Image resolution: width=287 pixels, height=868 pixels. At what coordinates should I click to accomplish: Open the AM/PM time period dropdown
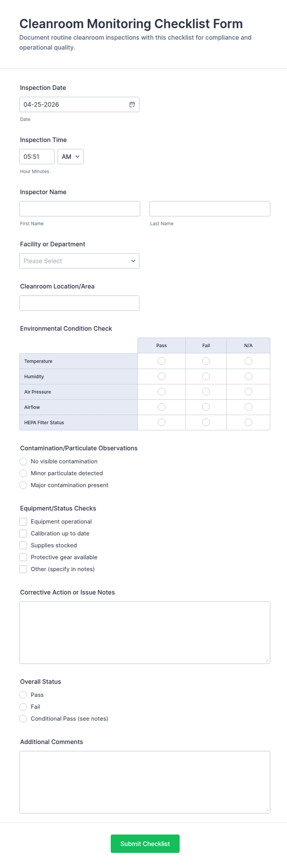[x=70, y=156]
